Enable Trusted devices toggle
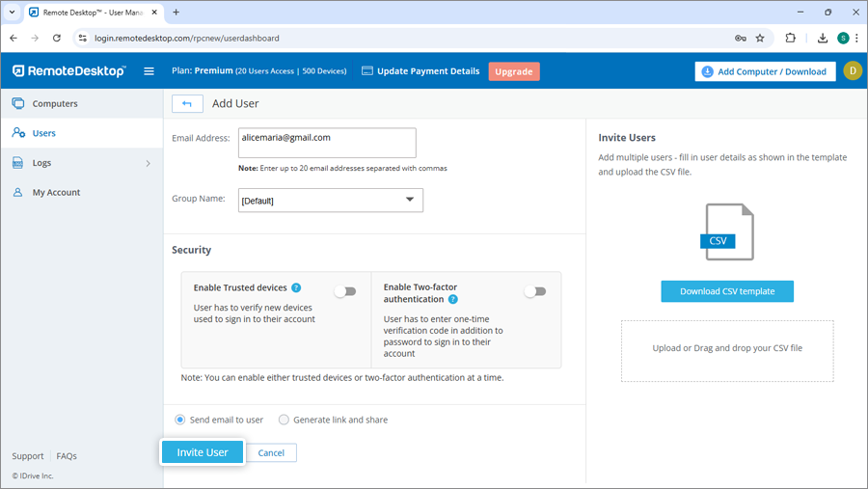The height and width of the screenshot is (489, 868). [x=345, y=291]
